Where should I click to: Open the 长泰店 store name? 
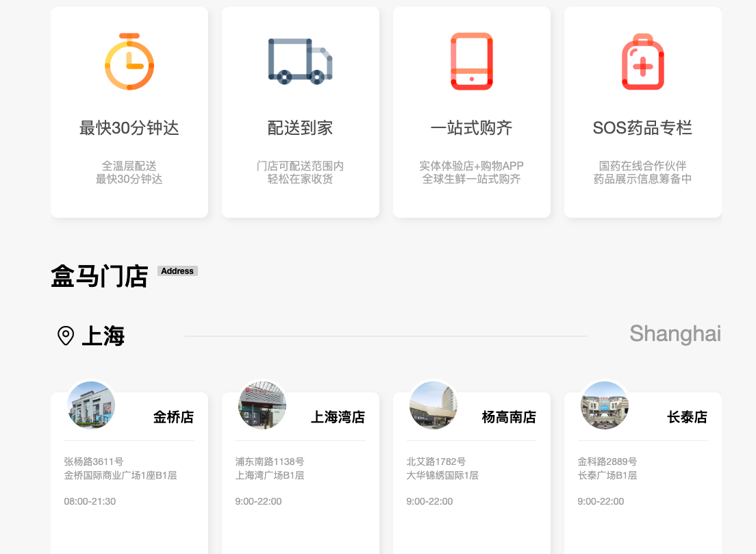pos(688,417)
